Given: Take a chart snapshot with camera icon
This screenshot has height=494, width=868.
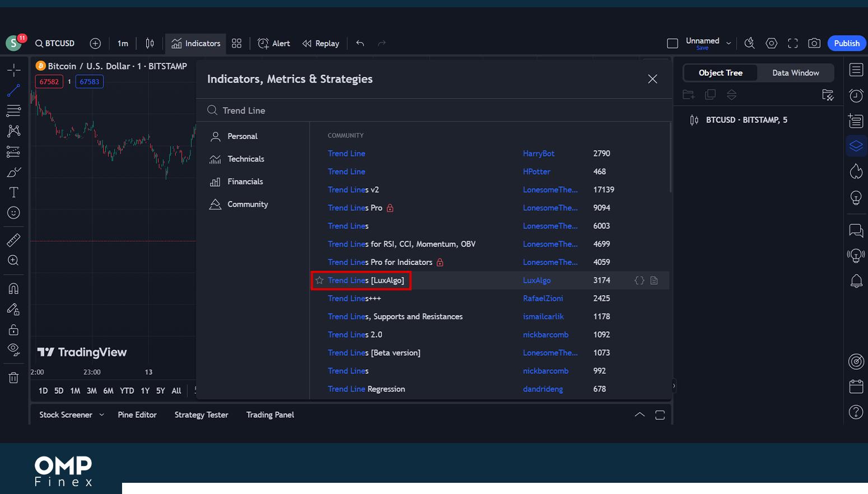Looking at the screenshot, I should coord(814,43).
